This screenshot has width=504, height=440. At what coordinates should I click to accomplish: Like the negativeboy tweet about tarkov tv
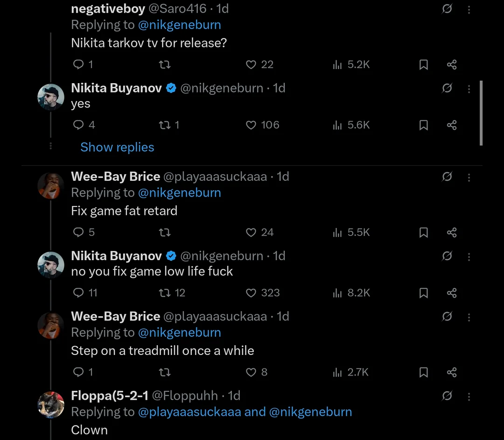pyautogui.click(x=252, y=64)
